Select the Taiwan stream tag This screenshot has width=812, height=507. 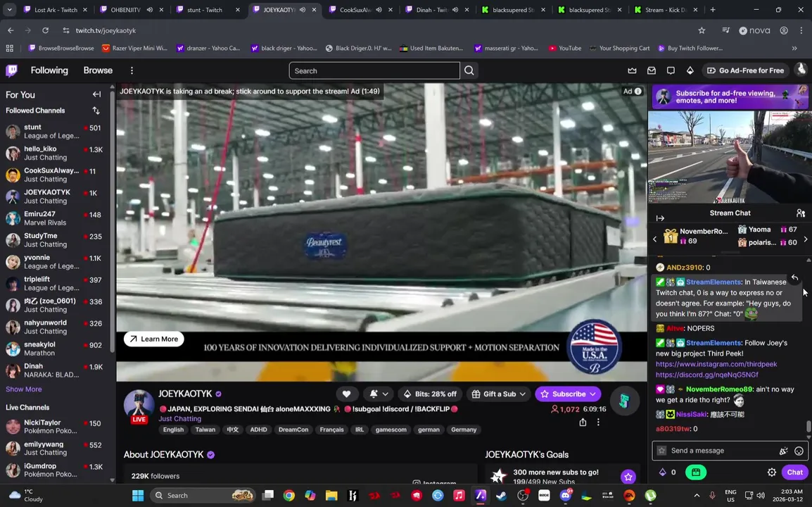(205, 430)
